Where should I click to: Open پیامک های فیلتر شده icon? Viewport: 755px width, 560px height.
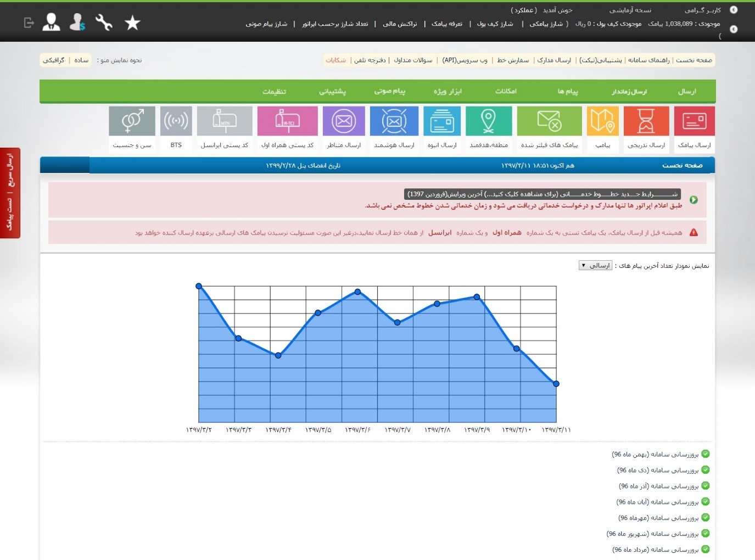549,121
